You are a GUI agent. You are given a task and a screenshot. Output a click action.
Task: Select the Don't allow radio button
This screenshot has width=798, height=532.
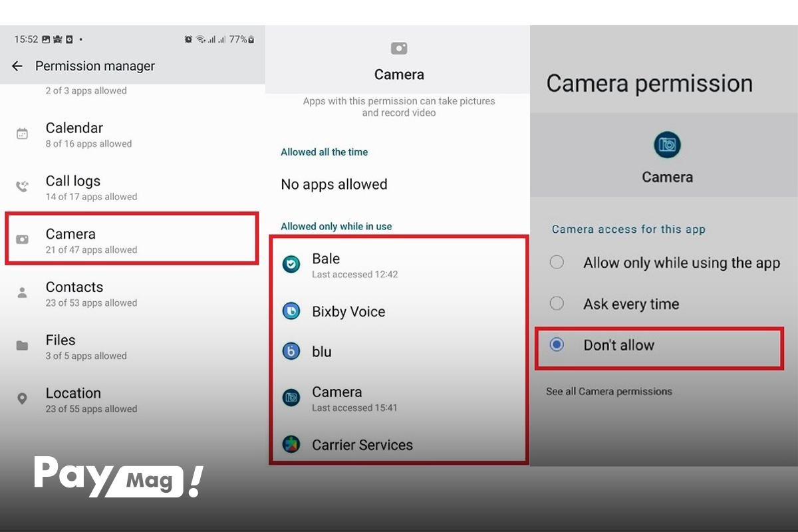[x=557, y=344]
